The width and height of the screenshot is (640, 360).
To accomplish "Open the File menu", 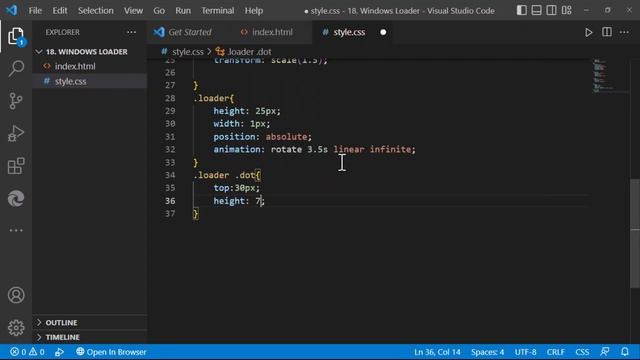I will [x=35, y=10].
